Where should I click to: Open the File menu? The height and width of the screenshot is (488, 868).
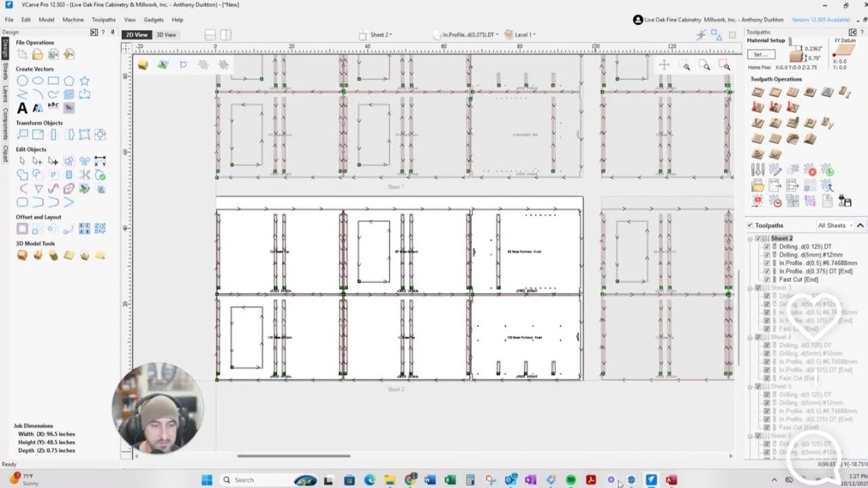point(9,20)
